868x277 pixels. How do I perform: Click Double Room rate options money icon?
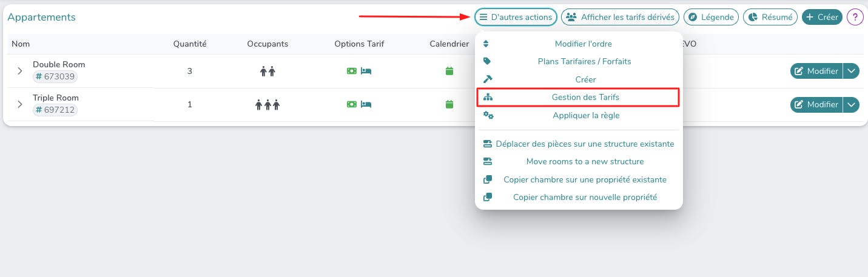pyautogui.click(x=351, y=71)
